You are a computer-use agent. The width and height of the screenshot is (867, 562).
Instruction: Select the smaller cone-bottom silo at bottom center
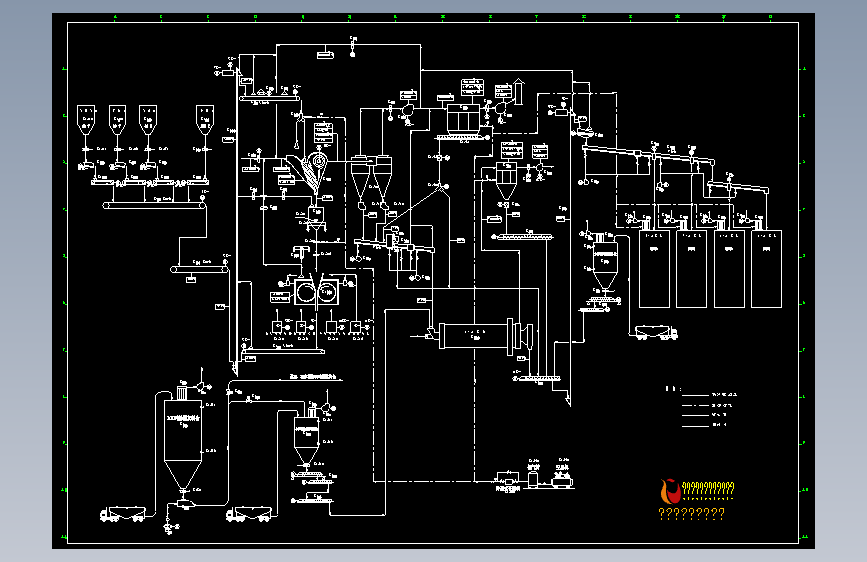click(306, 440)
